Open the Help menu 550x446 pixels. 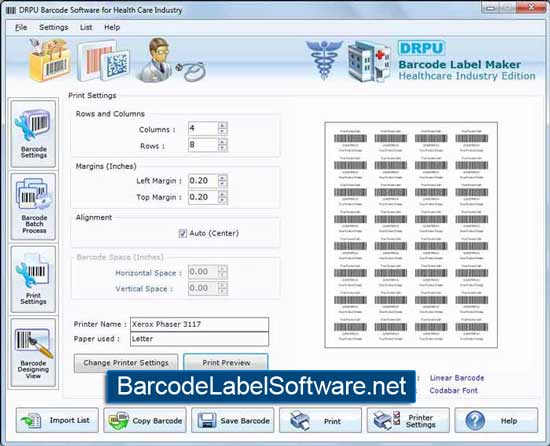point(112,27)
